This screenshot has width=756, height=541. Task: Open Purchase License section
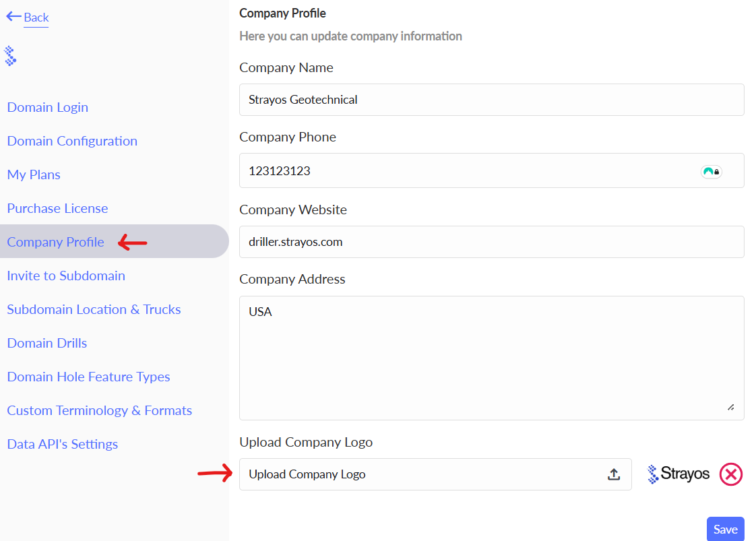pyautogui.click(x=57, y=208)
